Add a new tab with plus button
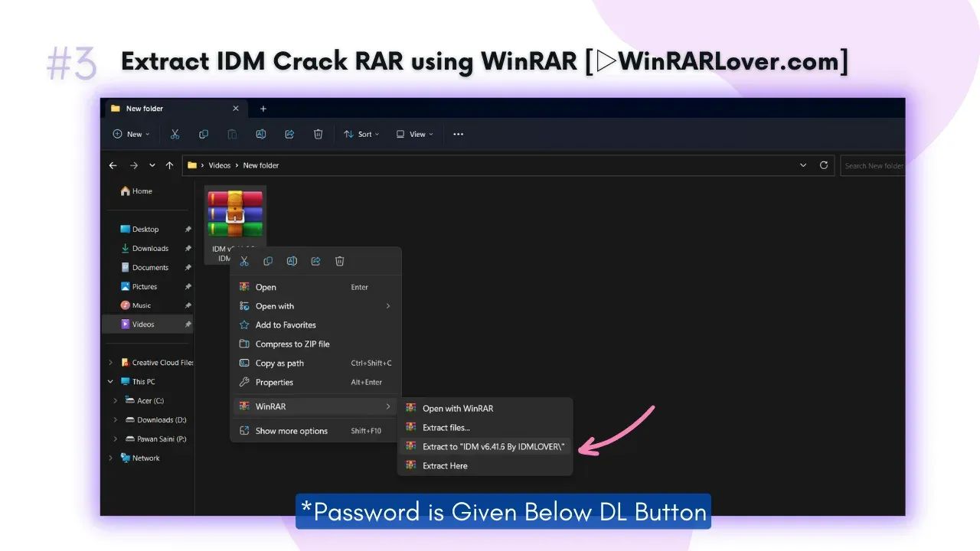The width and height of the screenshot is (980, 551). [263, 109]
